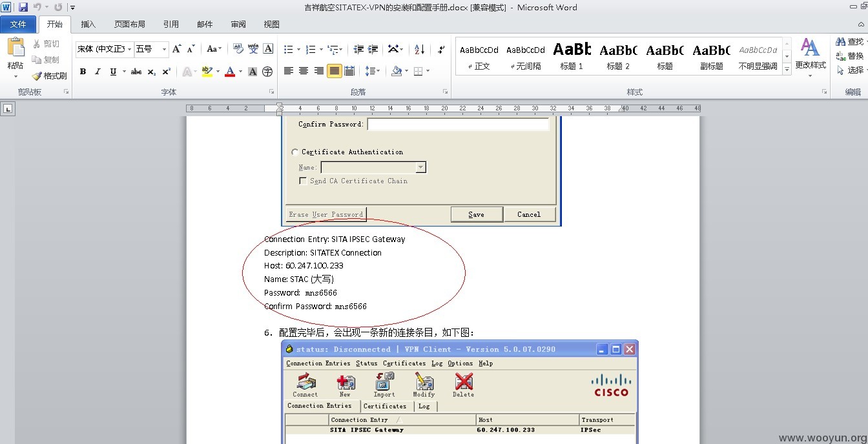Toggle Bold formatting
Viewport: 868px width, 444px height.
coord(83,72)
